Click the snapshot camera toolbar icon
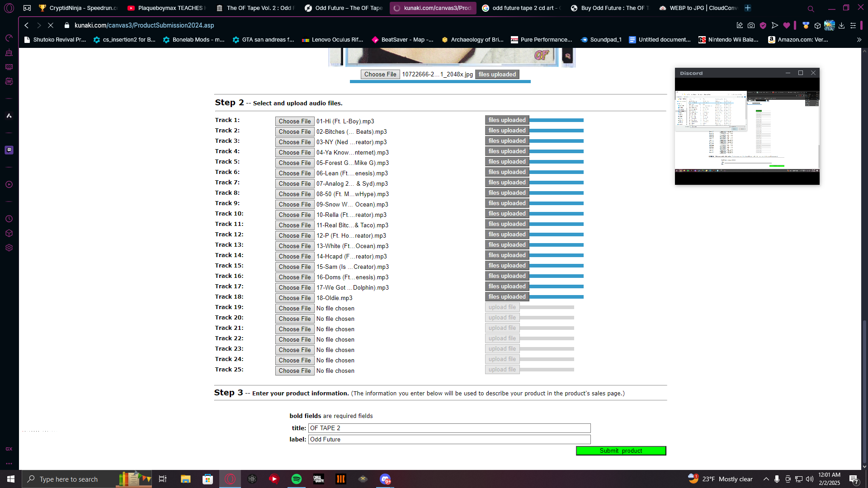This screenshot has width=868, height=488. pyautogui.click(x=751, y=26)
